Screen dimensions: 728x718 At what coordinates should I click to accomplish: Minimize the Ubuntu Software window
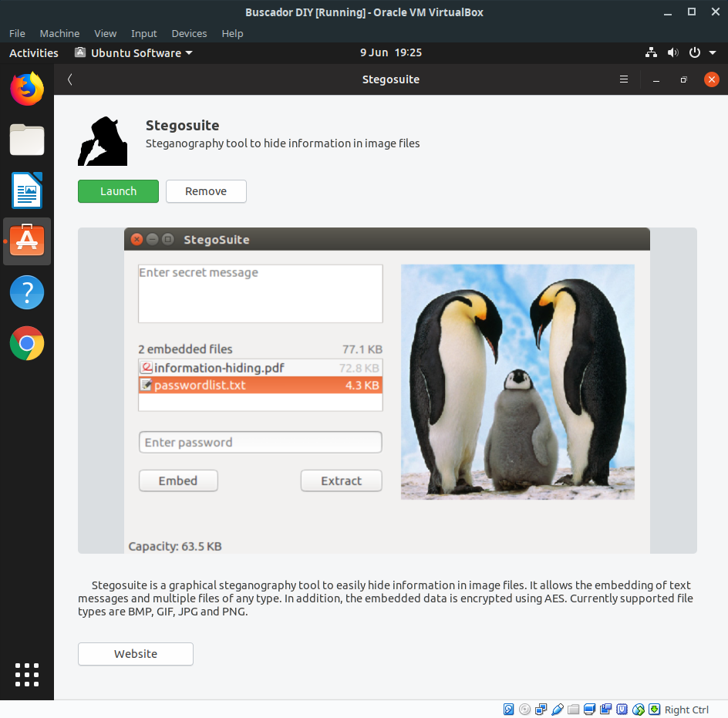[656, 80]
